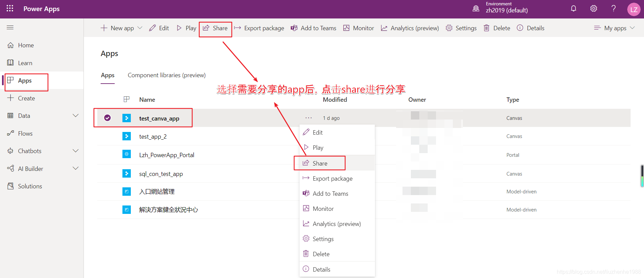Click Analytics (preview) in top toolbar
This screenshot has width=644, height=278.
[x=410, y=28]
